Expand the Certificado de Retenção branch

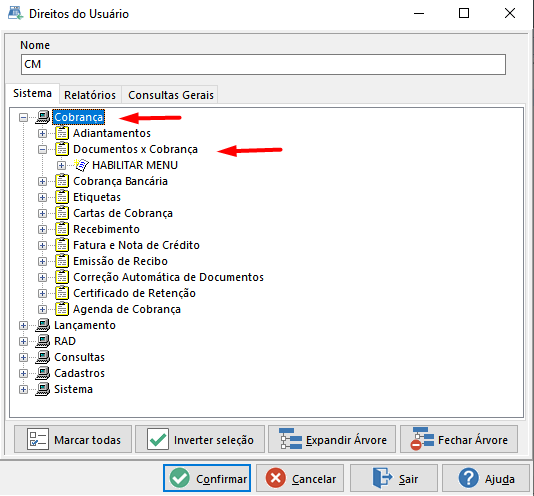tap(43, 294)
